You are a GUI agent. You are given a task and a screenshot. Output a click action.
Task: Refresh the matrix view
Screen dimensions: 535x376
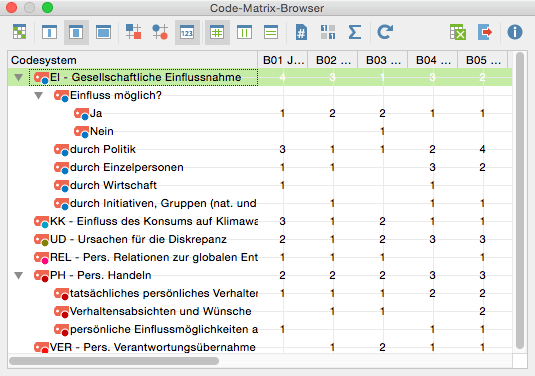click(x=385, y=32)
